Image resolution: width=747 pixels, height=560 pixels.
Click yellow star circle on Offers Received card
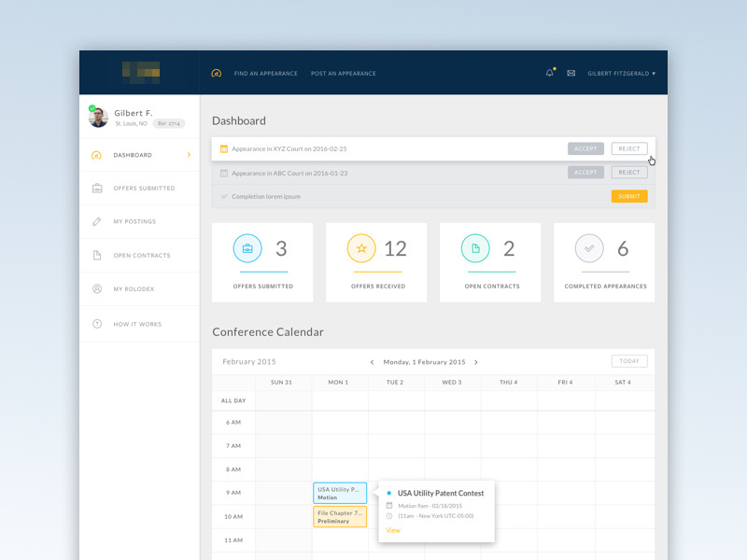[361, 248]
